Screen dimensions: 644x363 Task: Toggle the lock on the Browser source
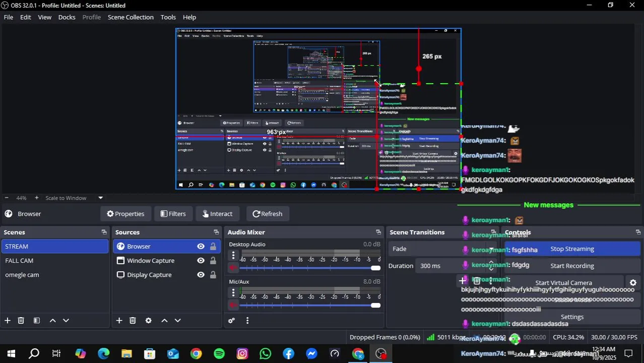[213, 247]
